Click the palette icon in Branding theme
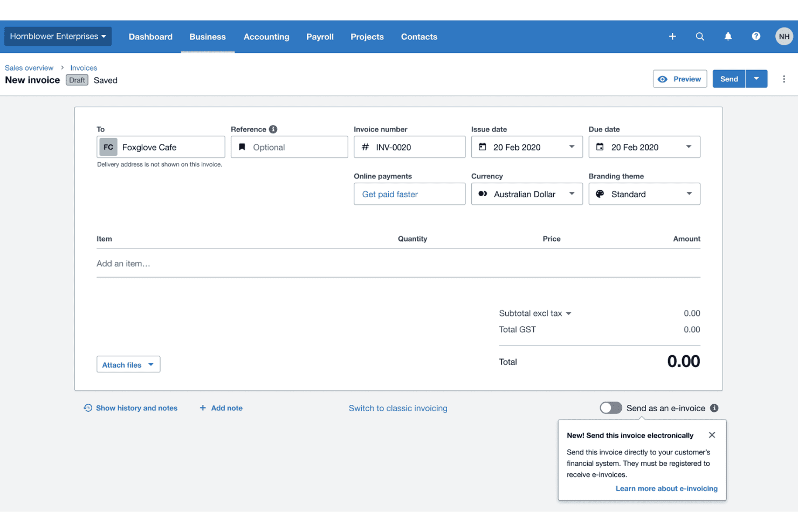The height and width of the screenshot is (532, 798). point(600,194)
